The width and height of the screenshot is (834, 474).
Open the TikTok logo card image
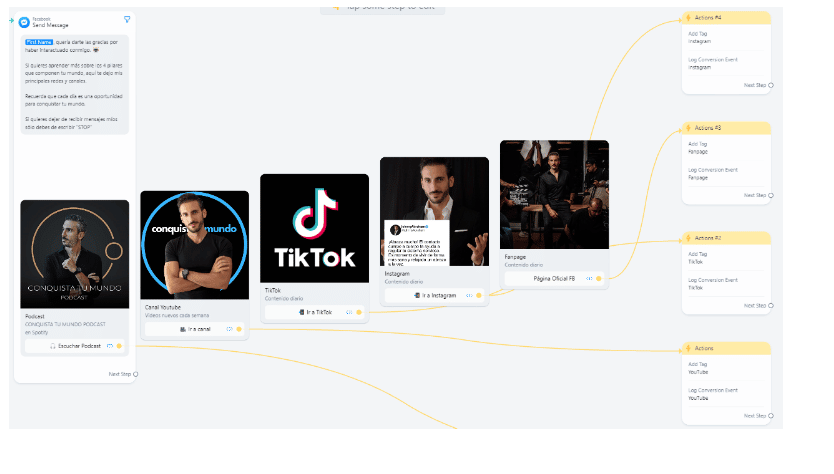[314, 228]
